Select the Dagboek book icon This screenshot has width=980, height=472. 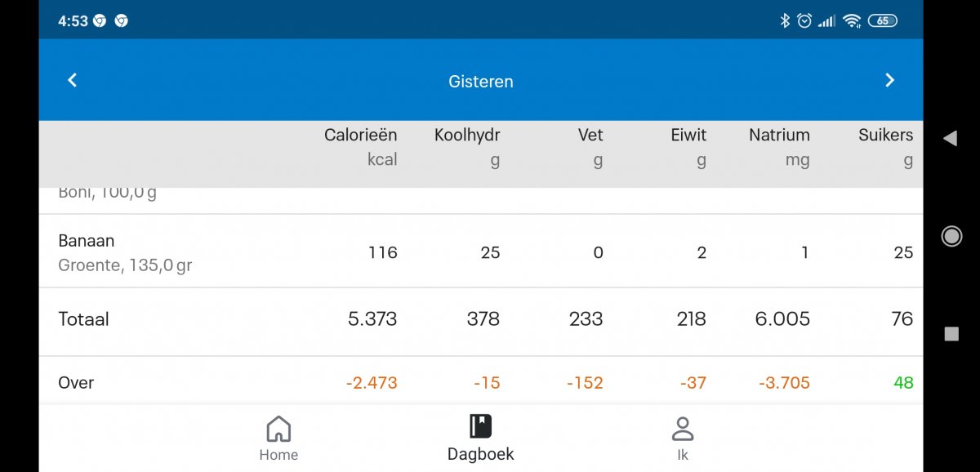click(x=480, y=425)
